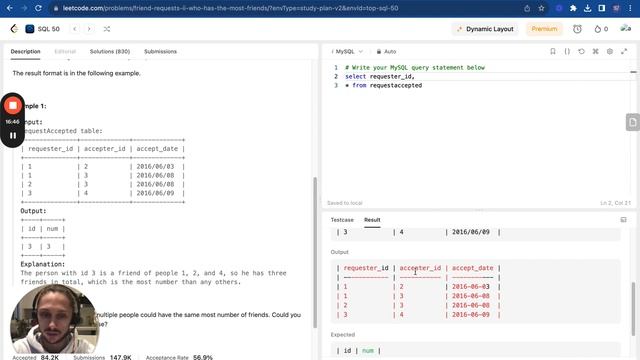Open the SQL 50 study plan
The height and width of the screenshot is (360, 640).
(42, 29)
